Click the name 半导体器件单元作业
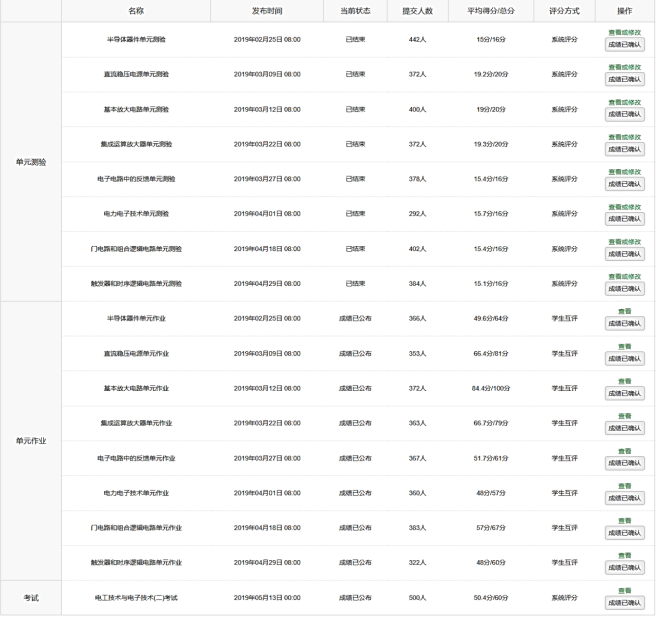The height and width of the screenshot is (618, 656). coord(136,318)
